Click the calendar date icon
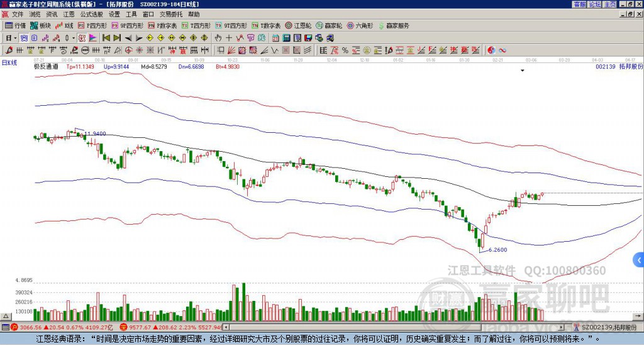The height and width of the screenshot is (345, 644). 275,38
